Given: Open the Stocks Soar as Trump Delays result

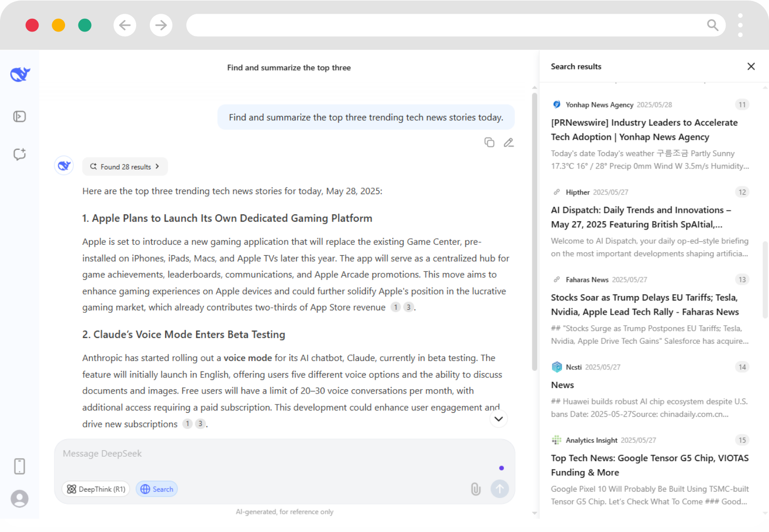Looking at the screenshot, I should (x=650, y=310).
